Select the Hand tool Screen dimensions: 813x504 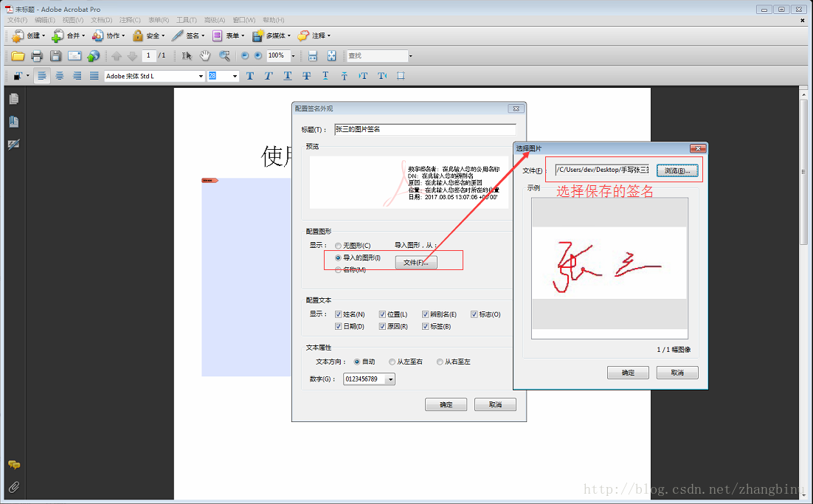pyautogui.click(x=205, y=55)
